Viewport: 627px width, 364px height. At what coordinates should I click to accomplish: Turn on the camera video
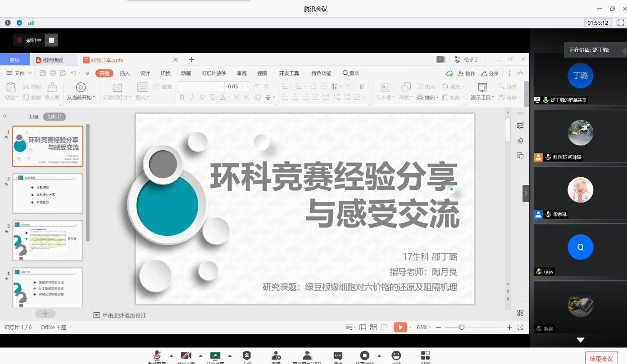(x=186, y=356)
